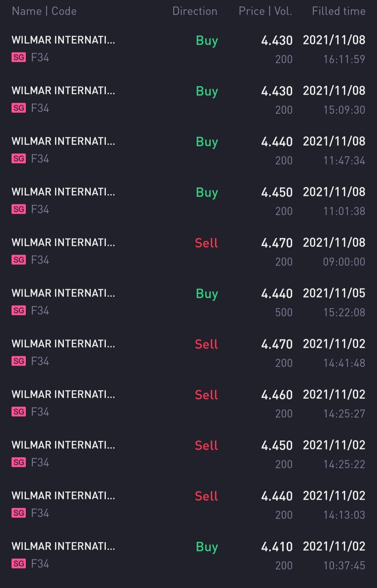Click the SG badge on the 11:47:34 order
The height and width of the screenshot is (588, 377).
coord(19,159)
